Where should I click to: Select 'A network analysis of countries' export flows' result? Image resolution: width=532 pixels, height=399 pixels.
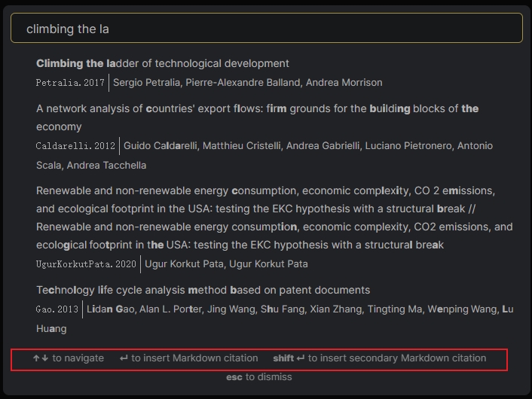[258, 117]
